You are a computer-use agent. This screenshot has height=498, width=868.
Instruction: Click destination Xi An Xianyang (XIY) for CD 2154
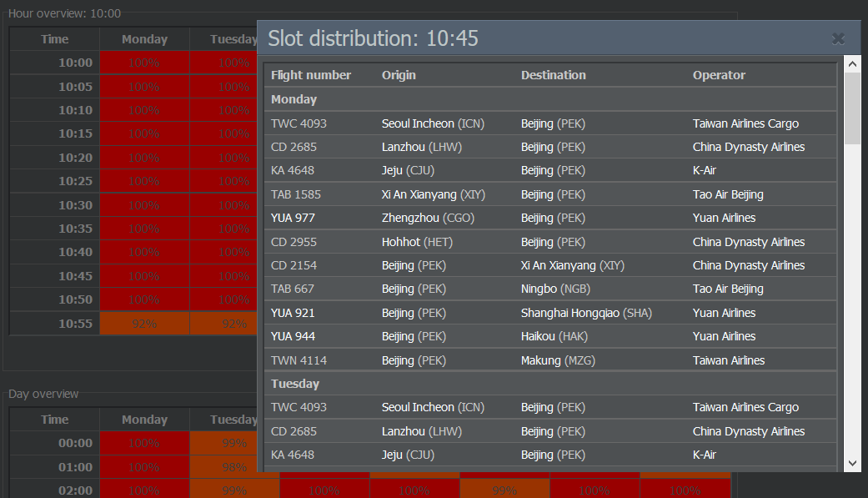coord(572,265)
